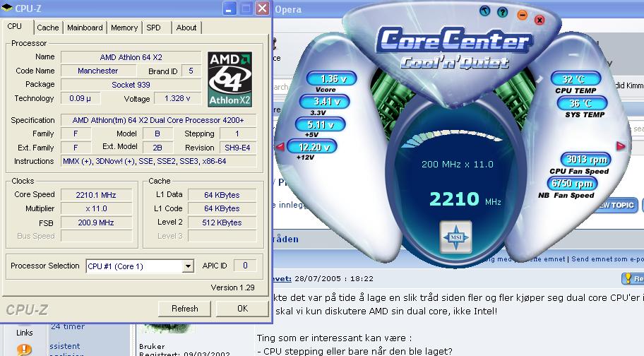The image size is (644, 356).
Task: Click the Refresh button in CPU-Z
Action: tap(184, 309)
